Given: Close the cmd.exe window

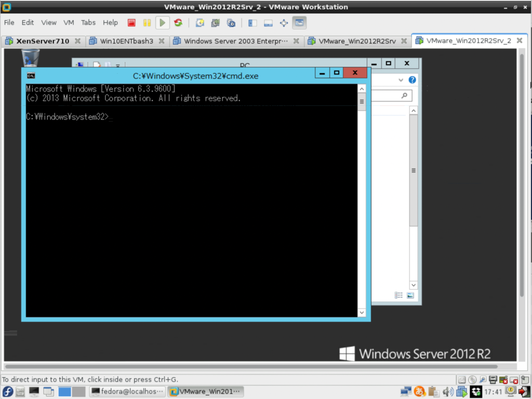Looking at the screenshot, I should 355,73.
